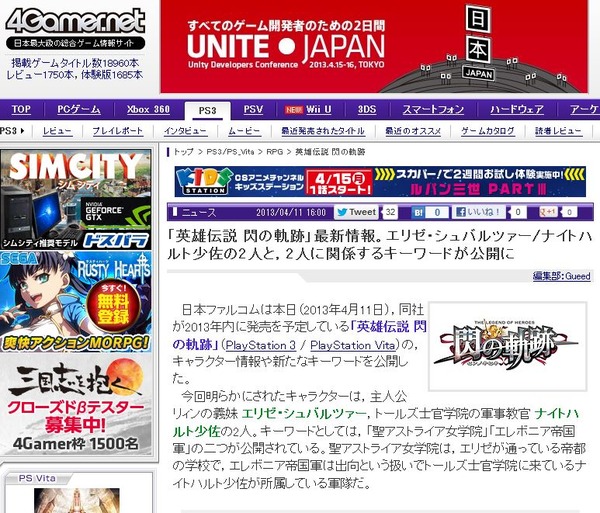
Task: Click the 英雄伝説 閃の軌跡 breadcrumb
Action: [x=330, y=152]
